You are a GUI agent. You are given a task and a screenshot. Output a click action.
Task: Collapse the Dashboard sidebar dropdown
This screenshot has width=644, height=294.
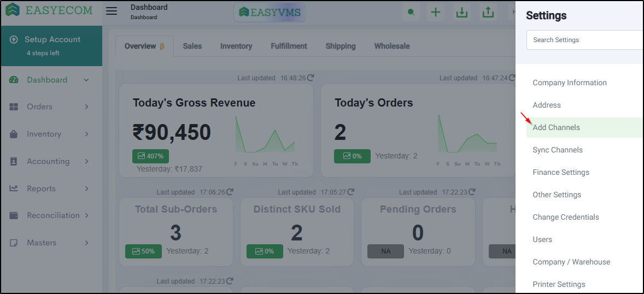coord(86,80)
